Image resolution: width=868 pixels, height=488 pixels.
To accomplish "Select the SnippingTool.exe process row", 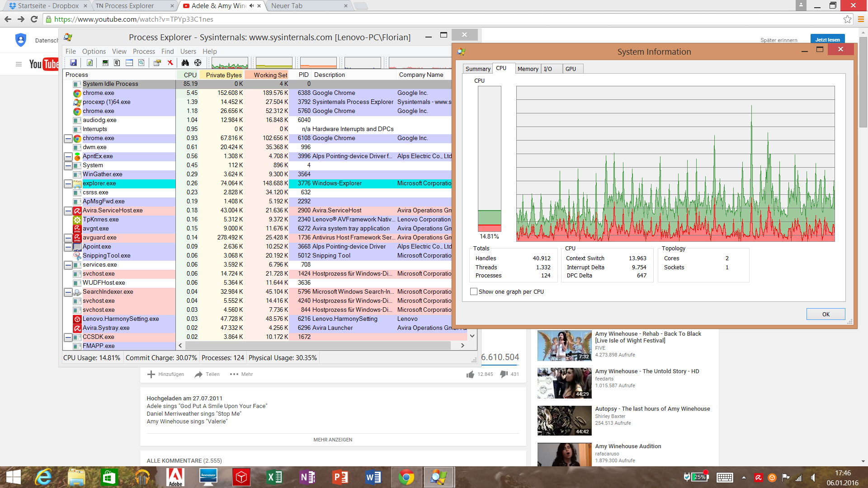I will pyautogui.click(x=257, y=256).
